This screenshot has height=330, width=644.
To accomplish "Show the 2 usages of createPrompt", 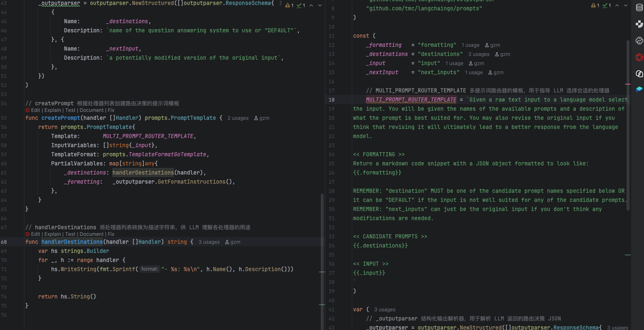I will [238, 118].
